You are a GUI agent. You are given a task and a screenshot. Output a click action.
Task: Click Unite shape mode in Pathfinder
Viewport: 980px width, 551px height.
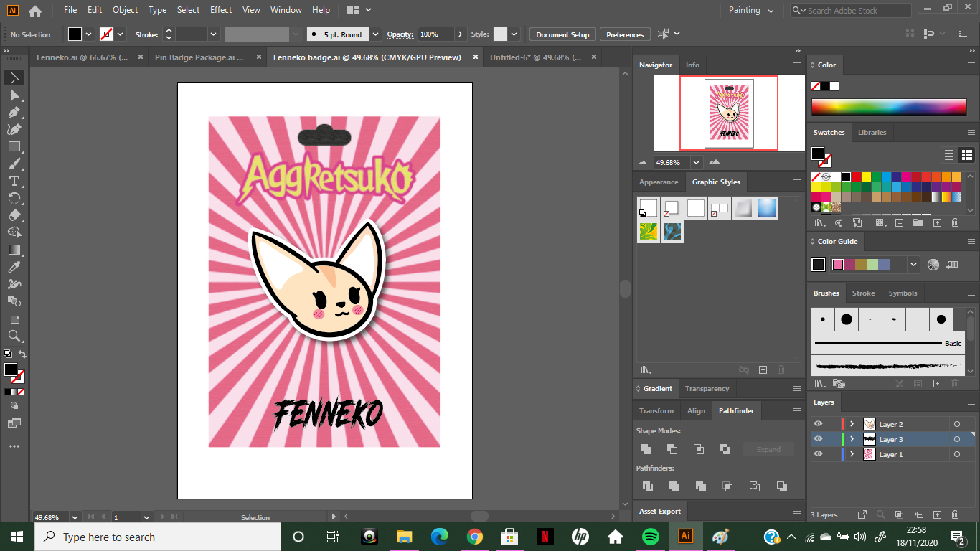[x=646, y=449]
